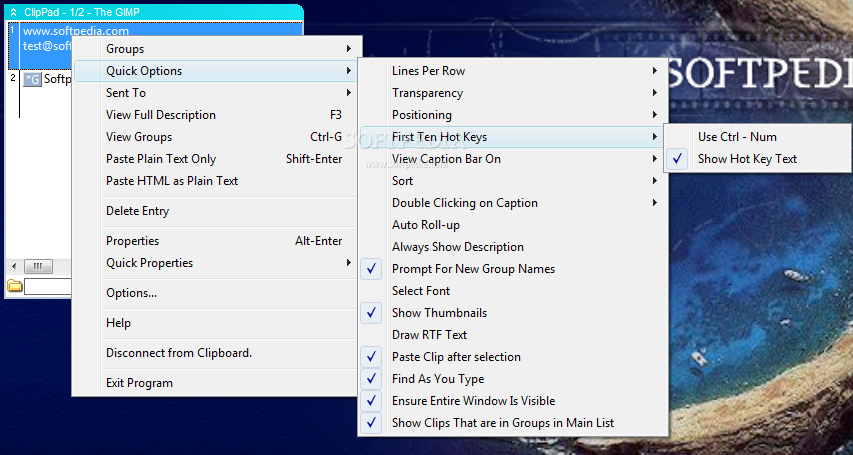Expand the Positioning submenu
This screenshot has width=853, height=455.
[x=512, y=115]
